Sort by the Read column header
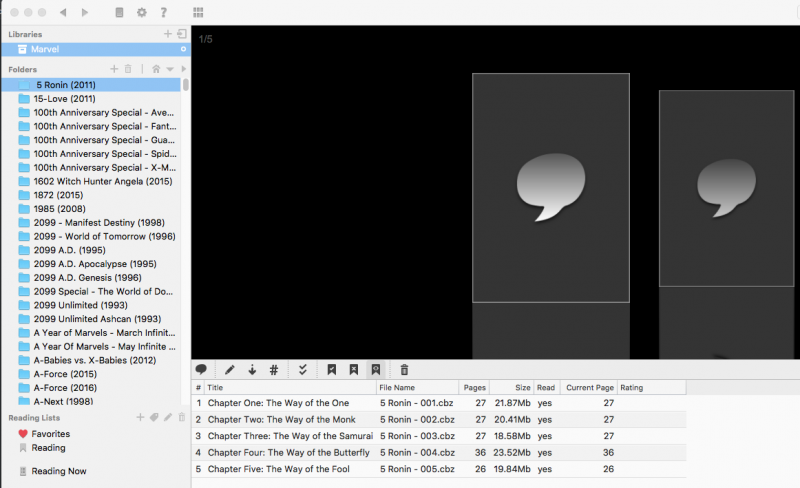This screenshot has width=800, height=488. click(547, 387)
